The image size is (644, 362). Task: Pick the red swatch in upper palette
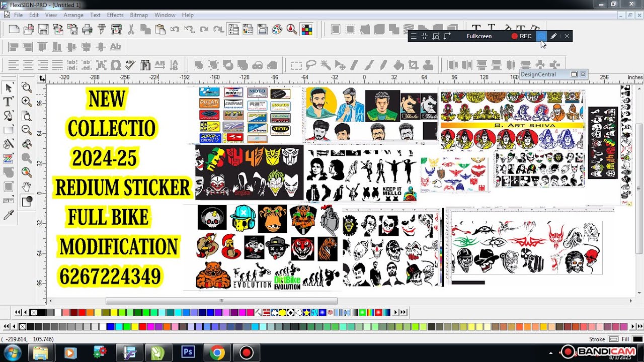(82, 312)
